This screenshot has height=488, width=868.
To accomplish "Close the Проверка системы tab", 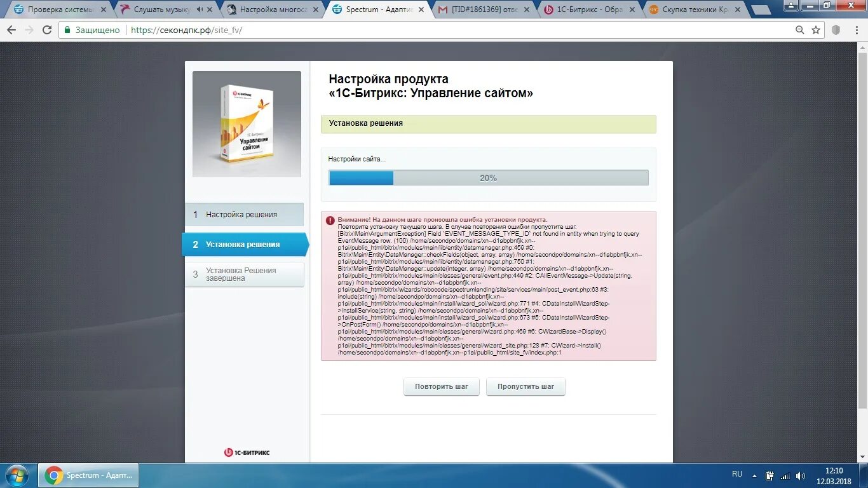I will click(x=104, y=10).
